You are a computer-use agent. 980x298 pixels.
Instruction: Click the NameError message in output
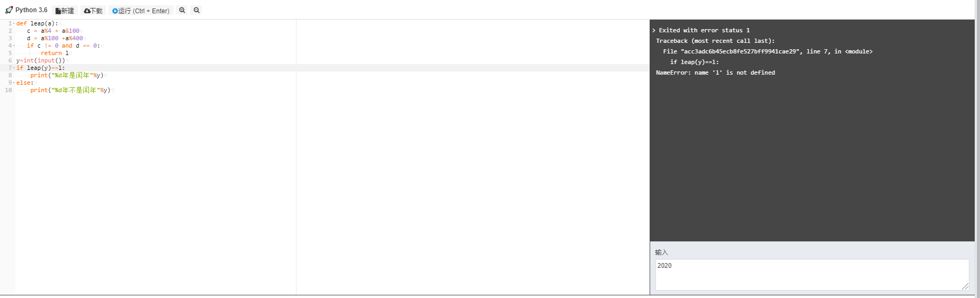(x=715, y=73)
